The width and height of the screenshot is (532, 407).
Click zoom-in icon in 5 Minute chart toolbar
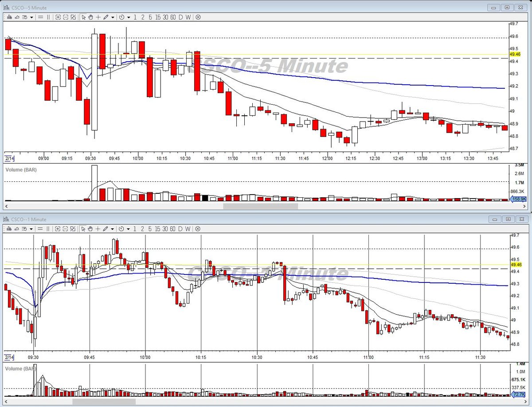[x=58, y=17]
